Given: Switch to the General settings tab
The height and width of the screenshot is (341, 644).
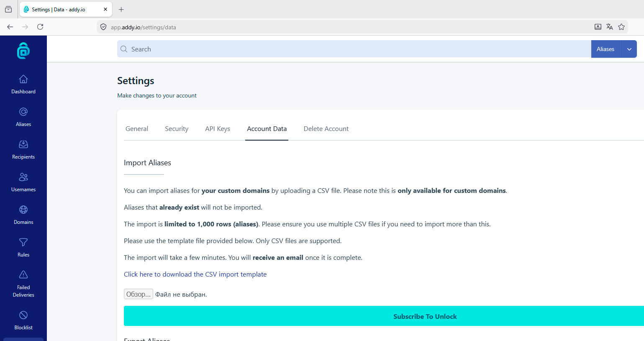Looking at the screenshot, I should [137, 129].
